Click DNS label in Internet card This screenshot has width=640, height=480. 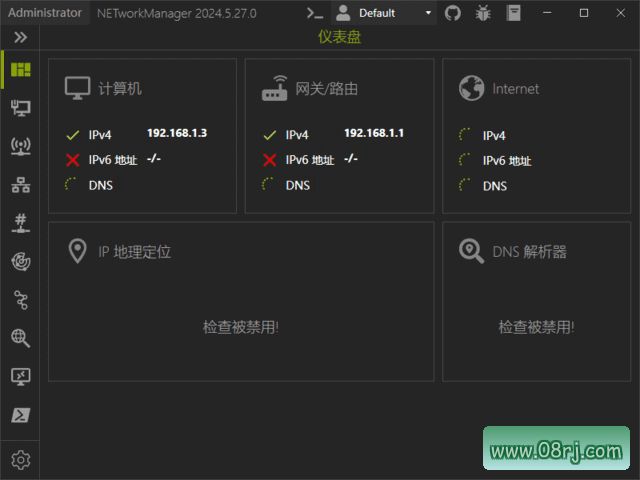tap(495, 187)
